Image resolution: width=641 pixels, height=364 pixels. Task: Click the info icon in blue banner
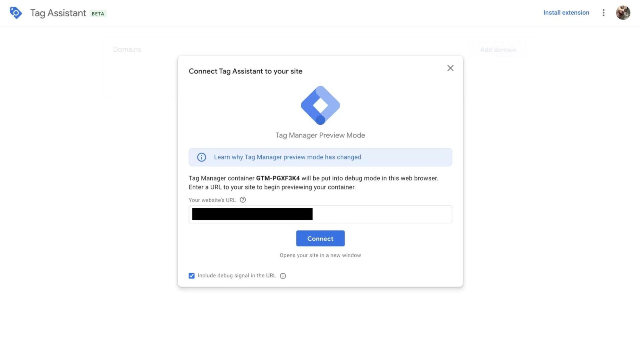pos(201,157)
